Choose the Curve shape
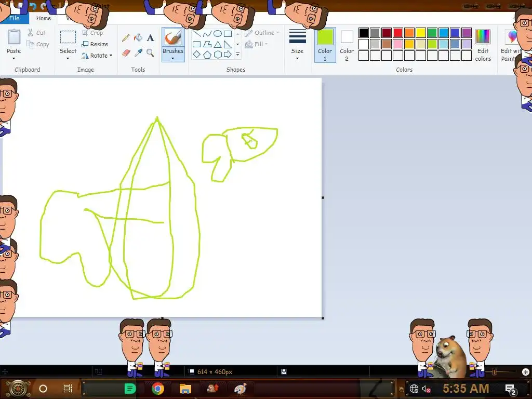This screenshot has height=399, width=532. click(x=207, y=34)
